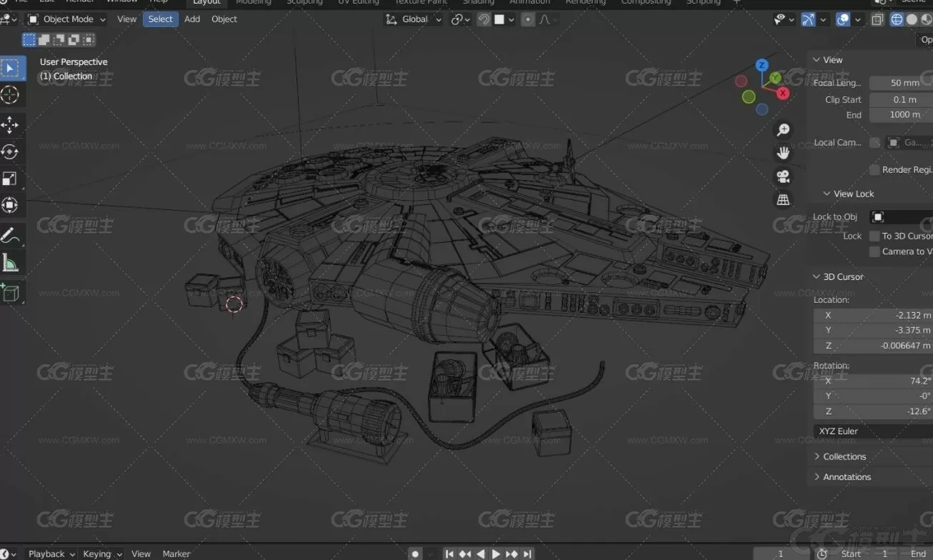Open the viewport Add menu
This screenshot has width=933, height=560.
click(x=192, y=19)
